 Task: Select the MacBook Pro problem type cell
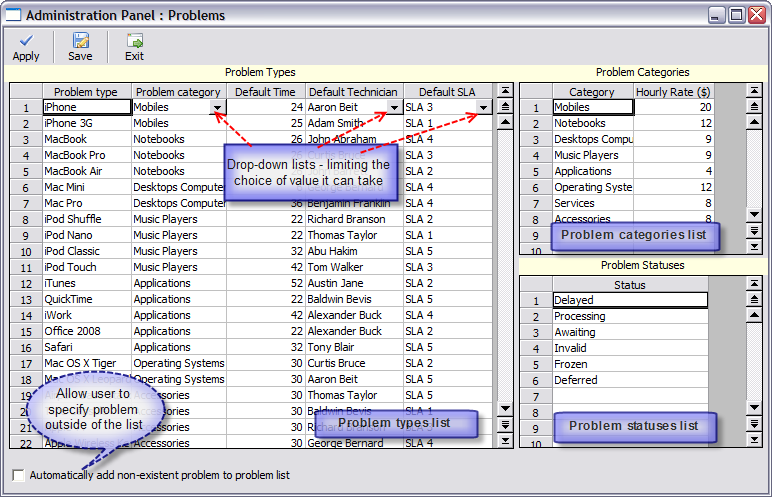[x=87, y=155]
